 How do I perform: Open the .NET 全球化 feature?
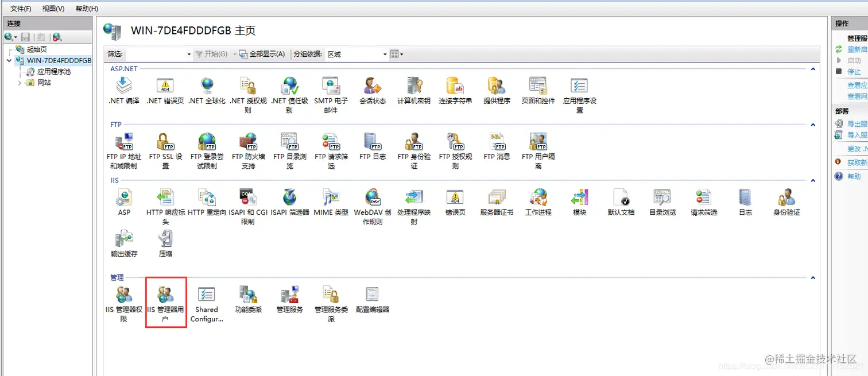(207, 91)
